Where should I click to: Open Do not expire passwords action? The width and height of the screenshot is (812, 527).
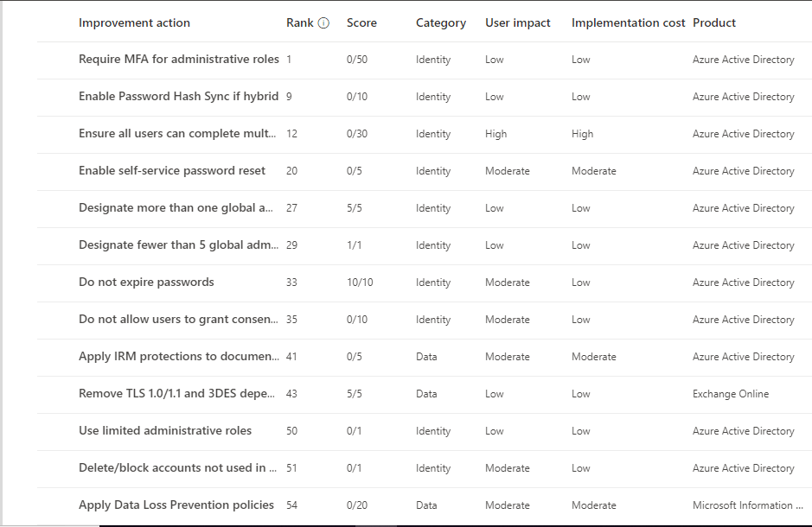(146, 283)
